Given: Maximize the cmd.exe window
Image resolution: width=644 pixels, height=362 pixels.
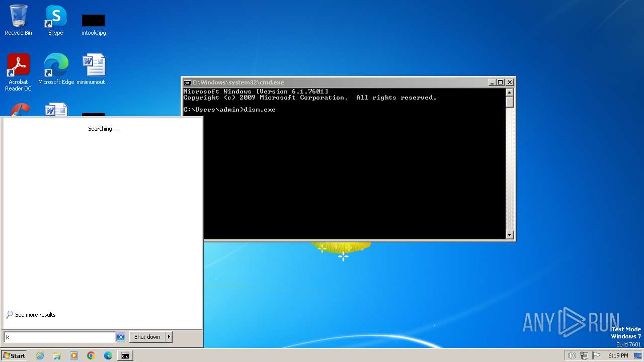Looking at the screenshot, I should (x=501, y=82).
